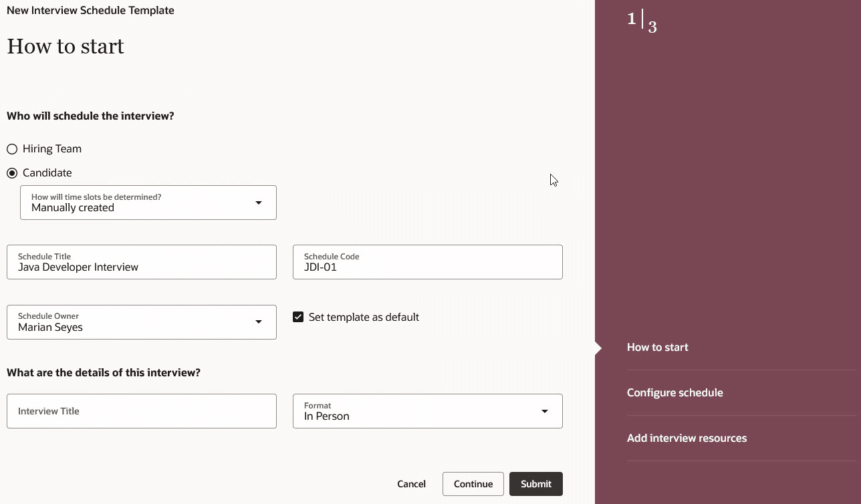Click the New Interview Schedule Template heading

(90, 10)
